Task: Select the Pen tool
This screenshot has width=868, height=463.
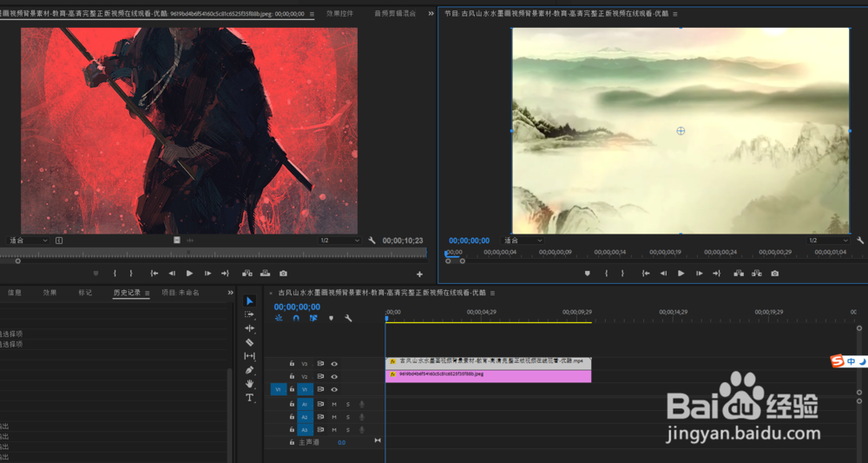Action: click(x=250, y=370)
